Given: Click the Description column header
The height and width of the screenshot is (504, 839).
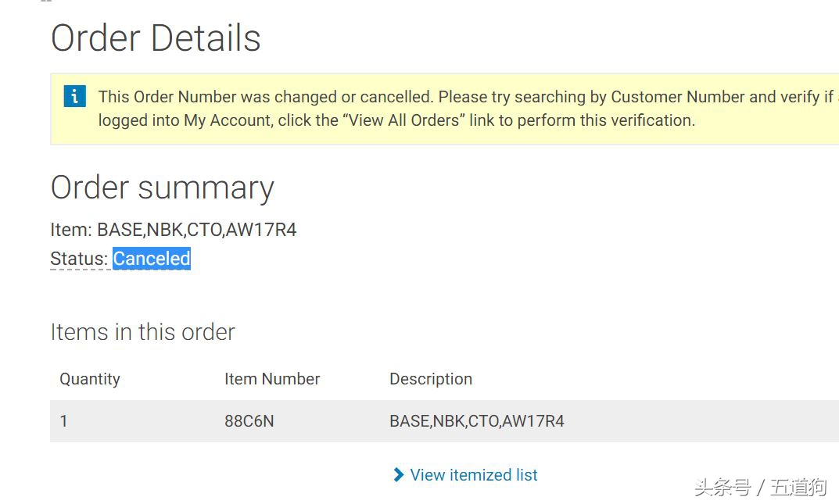Looking at the screenshot, I should tap(431, 379).
